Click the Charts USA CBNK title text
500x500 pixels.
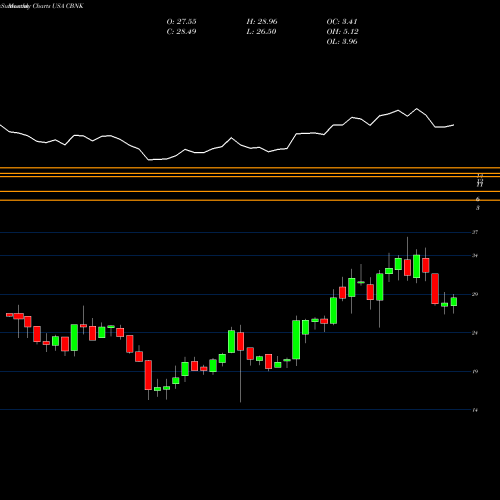(58, 6)
